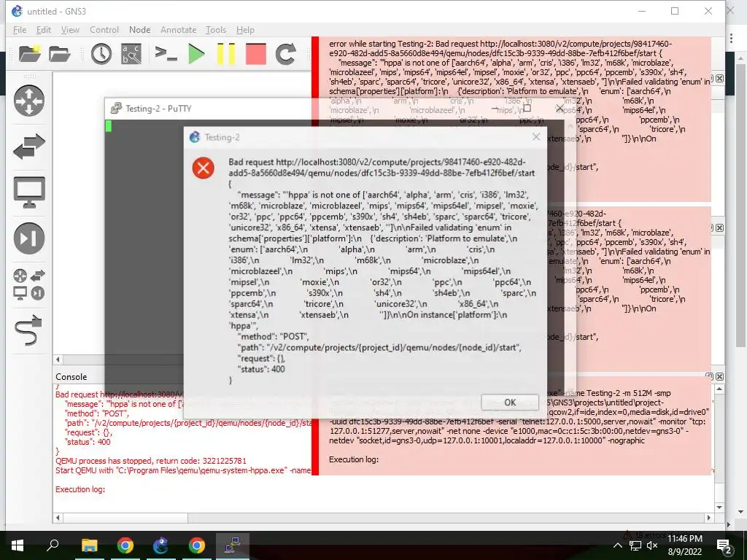Detach the first error notification panel
Viewport: 747px width, 560px height.
click(x=711, y=78)
